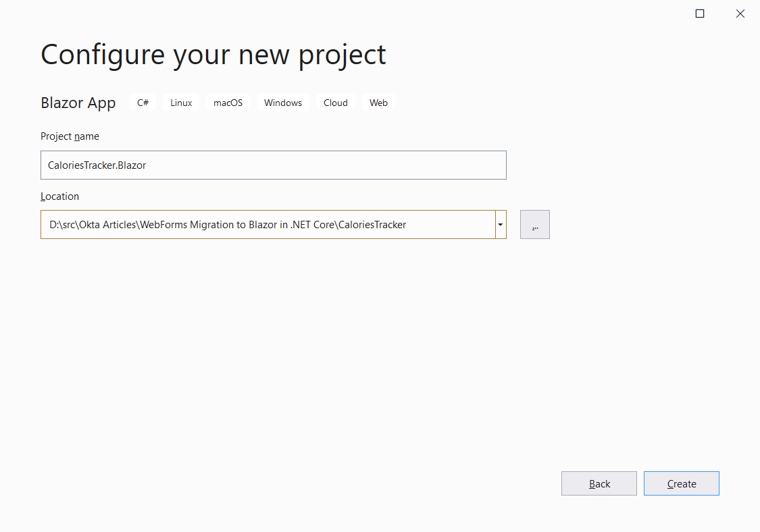Focus the Project name text field
This screenshot has height=532, width=760.
[x=273, y=165]
